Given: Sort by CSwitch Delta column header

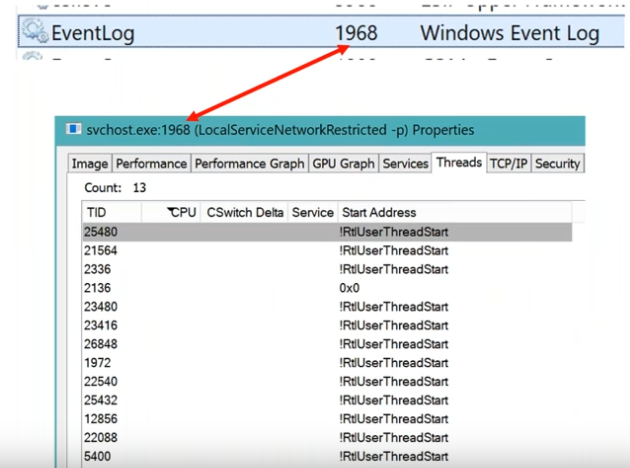Looking at the screenshot, I should tap(245, 212).
